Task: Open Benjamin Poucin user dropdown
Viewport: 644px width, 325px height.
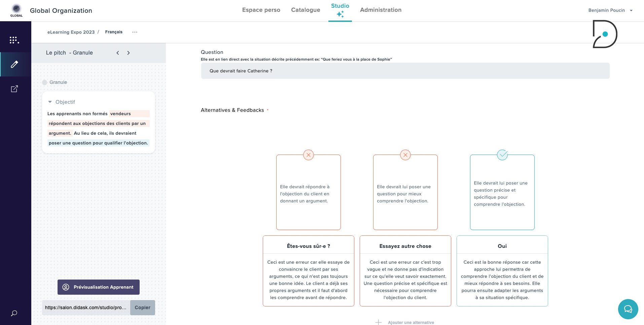Action: coord(610,10)
